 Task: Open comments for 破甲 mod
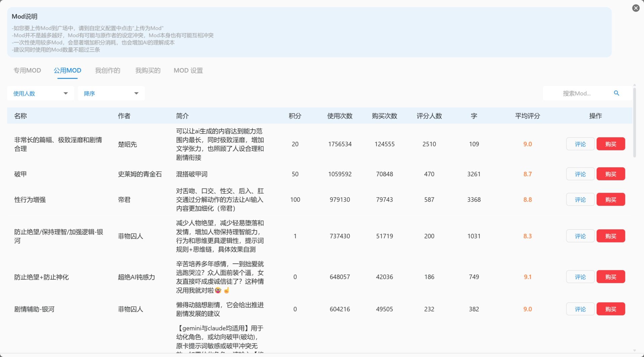tap(580, 174)
